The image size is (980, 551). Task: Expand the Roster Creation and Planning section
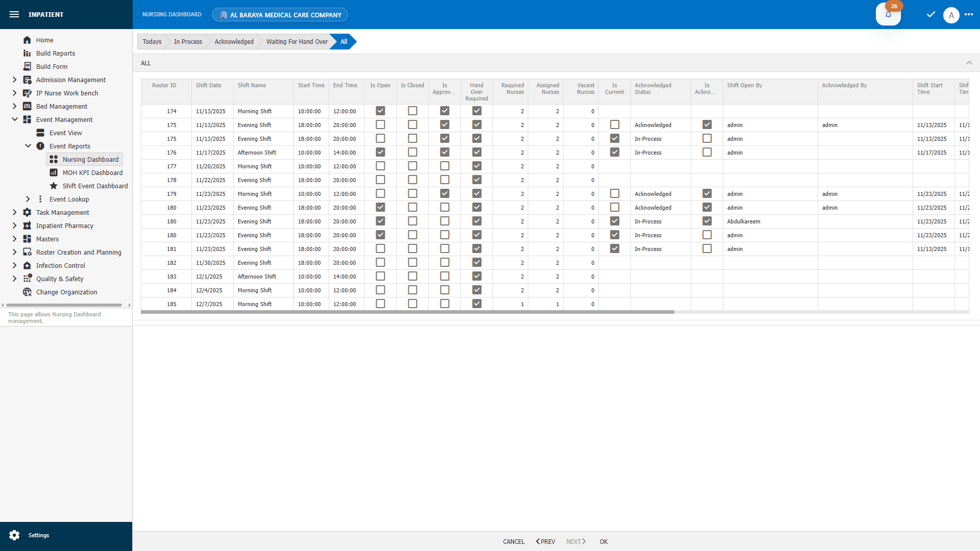point(14,252)
